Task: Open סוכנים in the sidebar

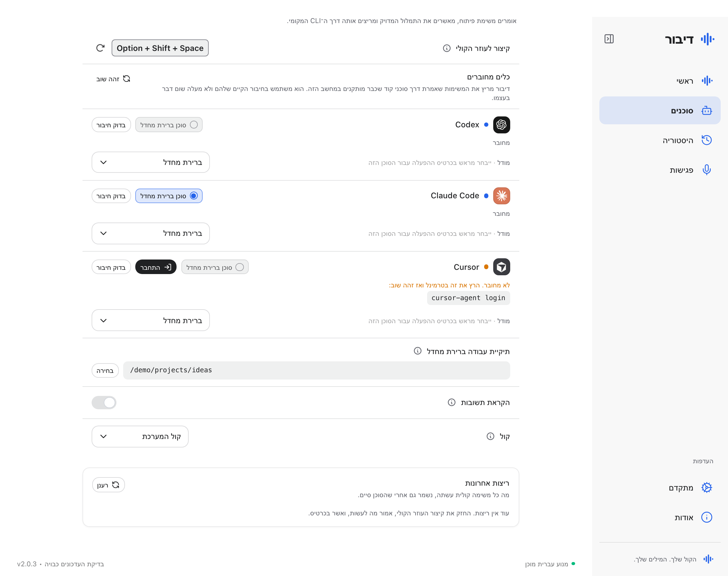Action: (659, 111)
